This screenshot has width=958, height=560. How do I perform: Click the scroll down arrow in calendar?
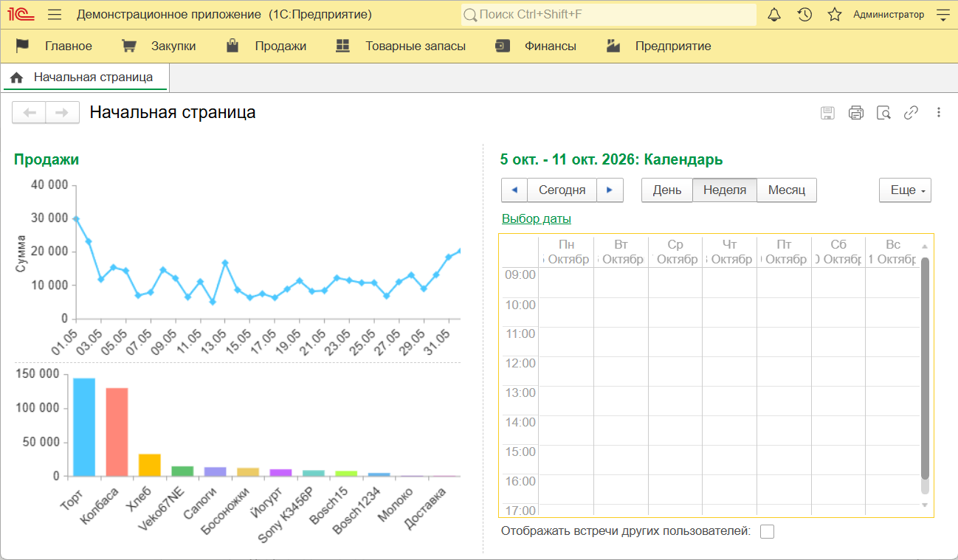point(925,505)
